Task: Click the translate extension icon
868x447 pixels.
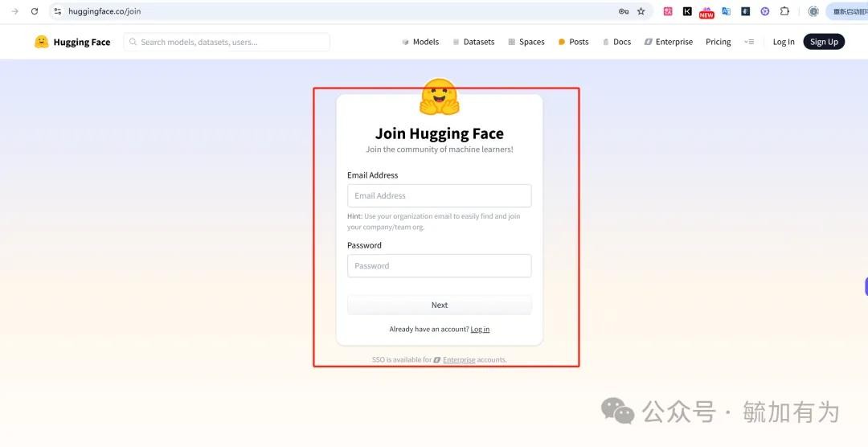Action: tap(726, 11)
